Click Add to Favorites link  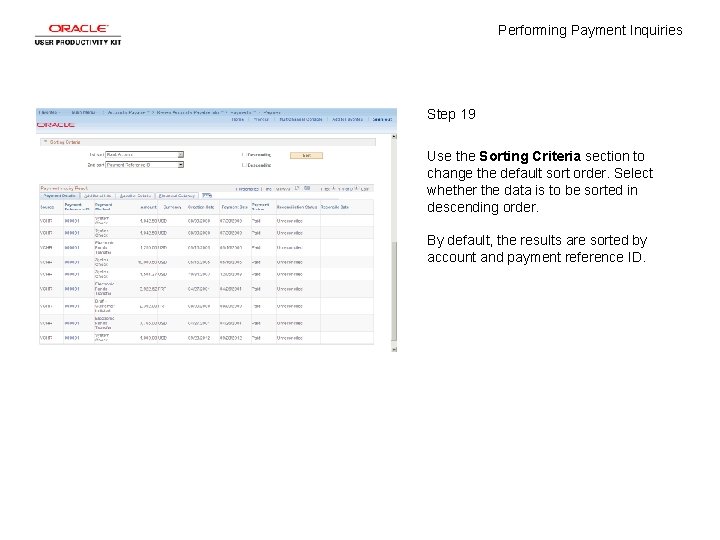point(347,119)
